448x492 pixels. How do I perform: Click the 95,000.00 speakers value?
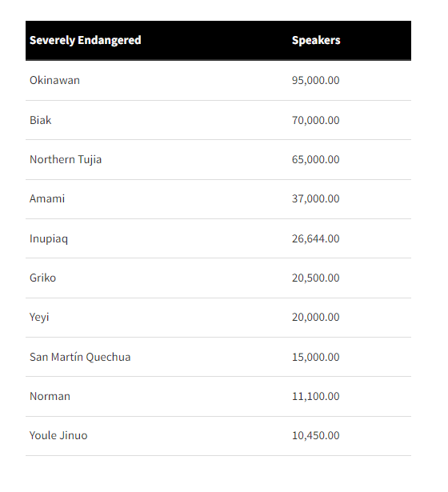(x=316, y=80)
